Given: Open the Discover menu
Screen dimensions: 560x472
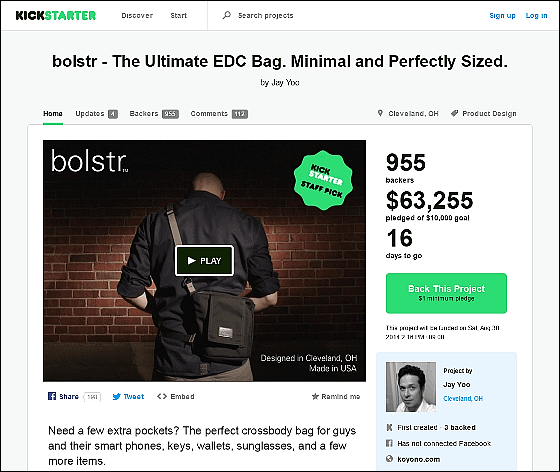Looking at the screenshot, I should 137,16.
